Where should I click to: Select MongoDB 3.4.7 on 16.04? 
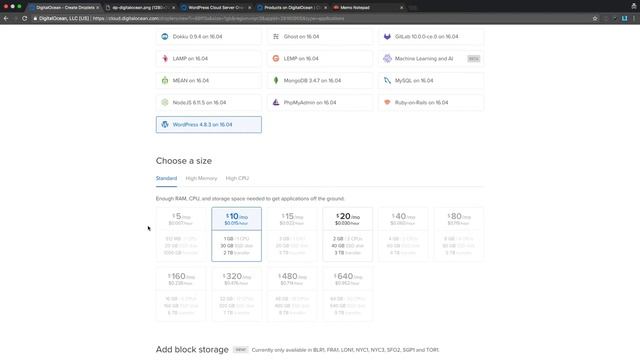(x=320, y=80)
